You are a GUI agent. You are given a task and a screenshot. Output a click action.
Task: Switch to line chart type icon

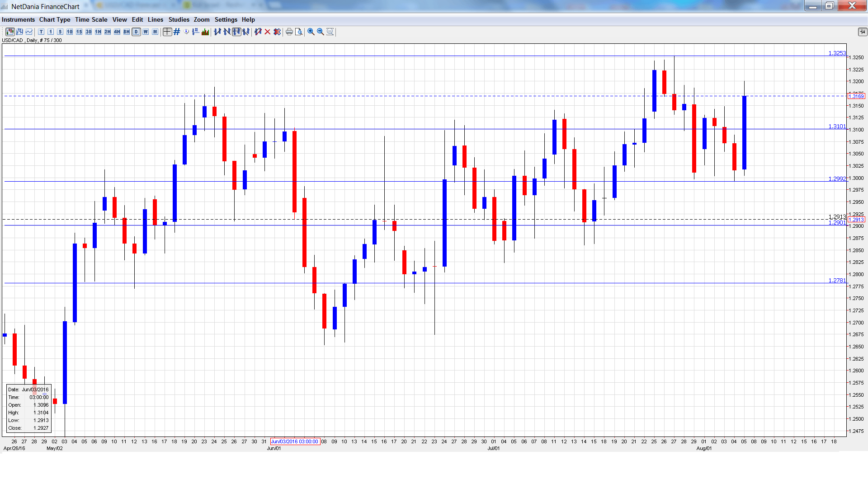tap(29, 32)
